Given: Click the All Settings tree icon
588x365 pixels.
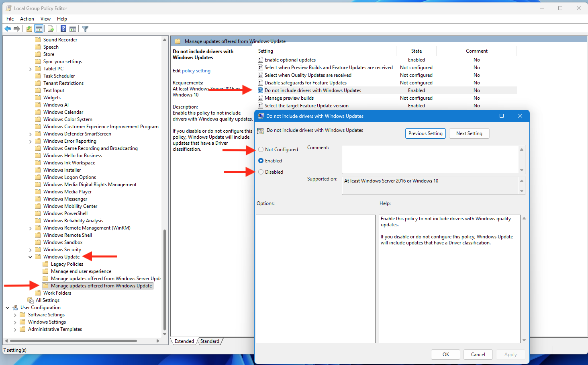Looking at the screenshot, I should [x=31, y=300].
